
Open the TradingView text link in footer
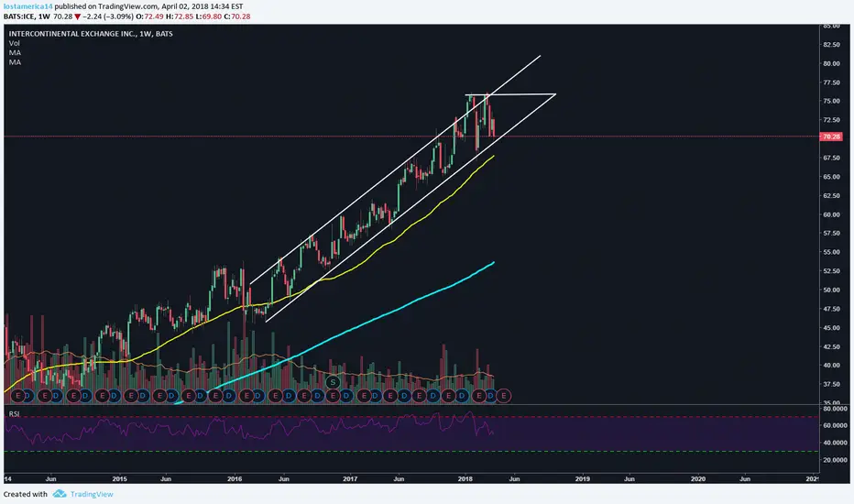click(92, 494)
